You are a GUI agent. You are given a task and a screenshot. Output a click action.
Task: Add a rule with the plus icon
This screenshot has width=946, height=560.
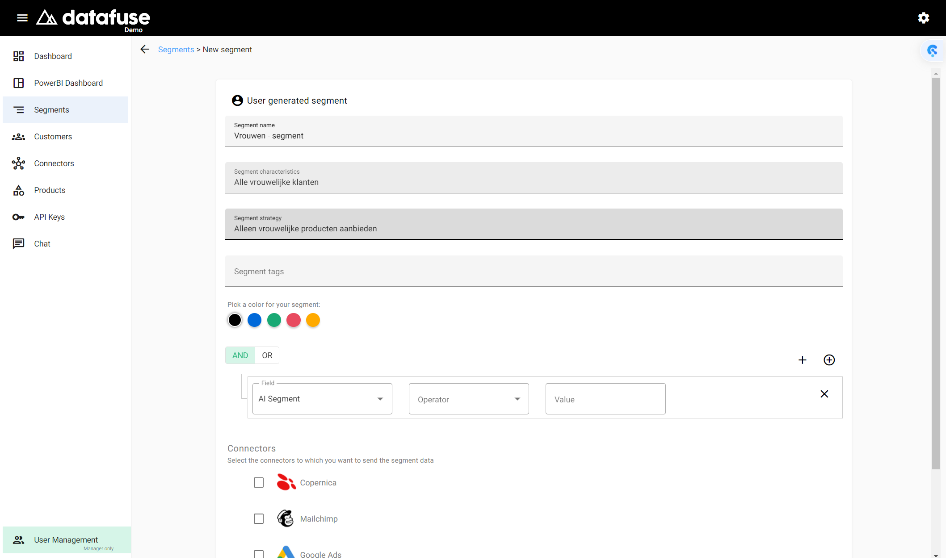point(803,360)
